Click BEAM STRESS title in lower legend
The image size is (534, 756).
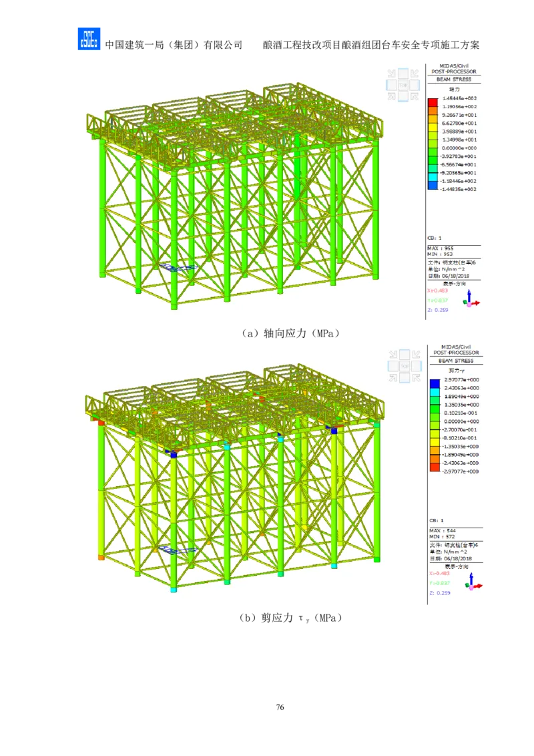(x=455, y=361)
